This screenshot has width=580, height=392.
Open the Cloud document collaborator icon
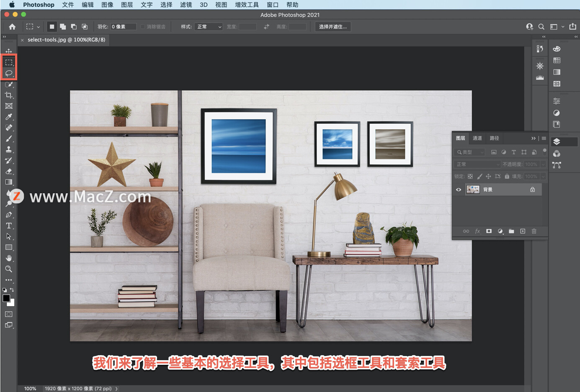coord(529,27)
